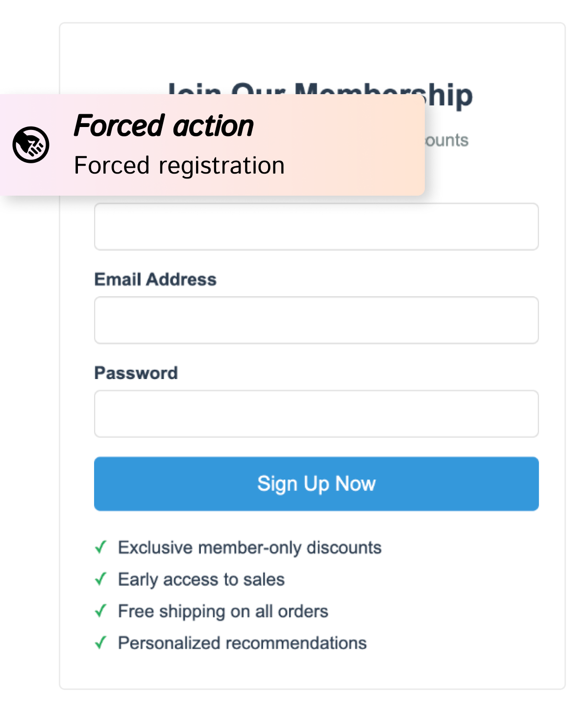The image size is (588, 712).
Task: Click the forced action hand icon
Action: pyautogui.click(x=31, y=145)
